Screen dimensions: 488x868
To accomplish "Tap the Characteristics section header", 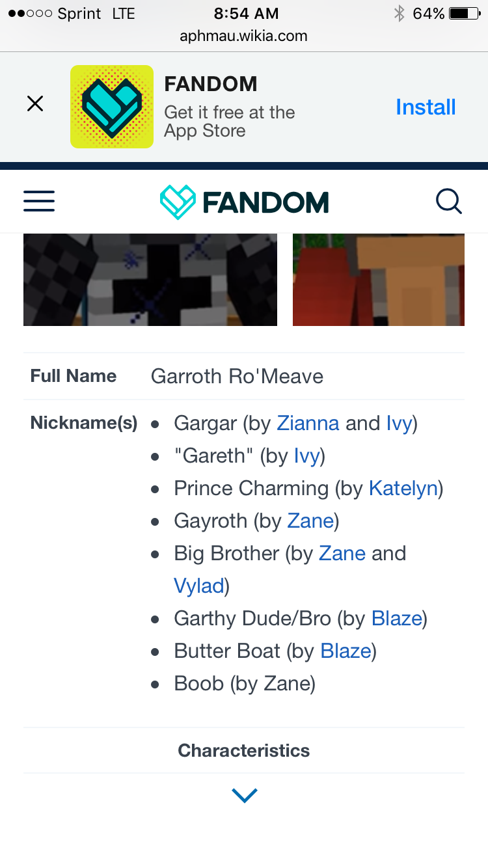I will click(x=244, y=750).
